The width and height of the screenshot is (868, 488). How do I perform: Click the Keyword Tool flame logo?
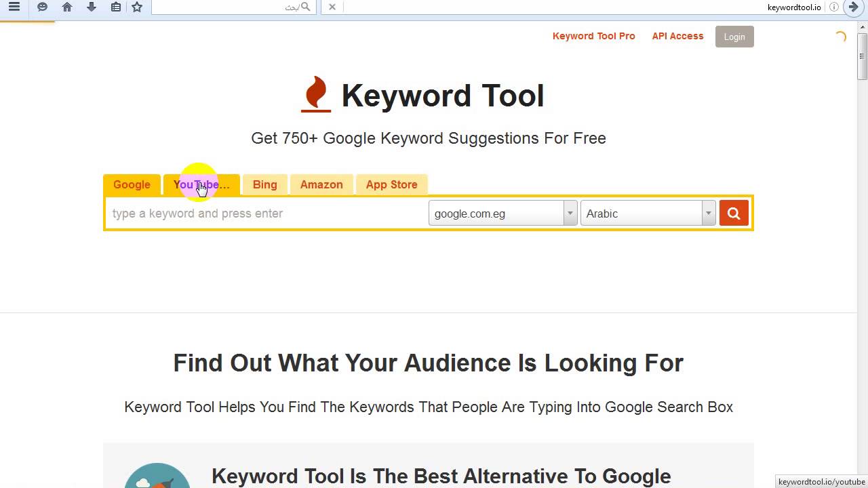coord(316,94)
